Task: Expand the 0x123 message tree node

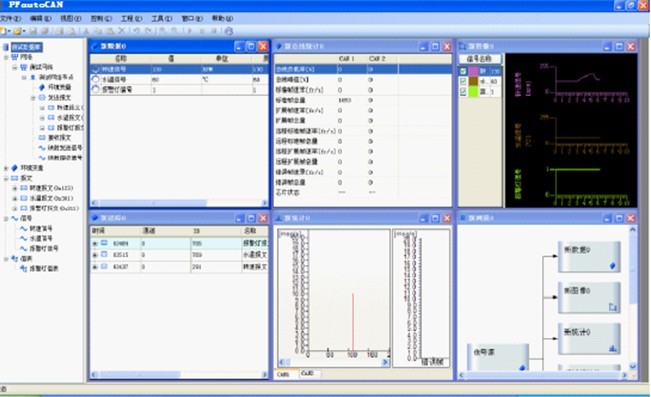Action: pyautogui.click(x=15, y=188)
